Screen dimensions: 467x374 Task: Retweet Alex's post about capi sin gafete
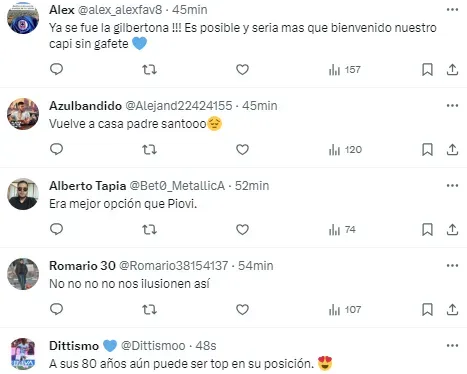[x=149, y=70]
